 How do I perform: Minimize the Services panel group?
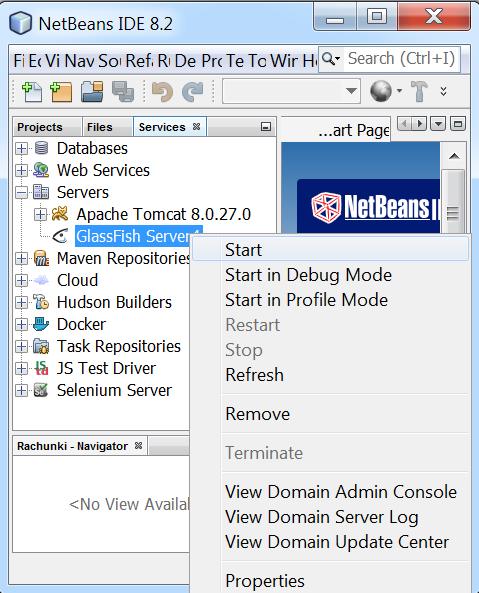point(266,127)
